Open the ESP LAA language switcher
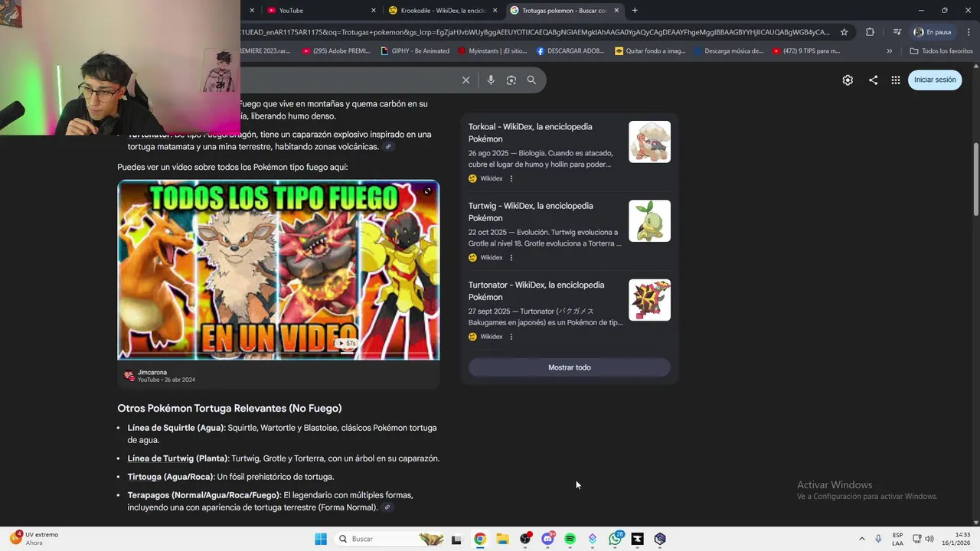Image resolution: width=980 pixels, height=551 pixels. click(x=897, y=539)
